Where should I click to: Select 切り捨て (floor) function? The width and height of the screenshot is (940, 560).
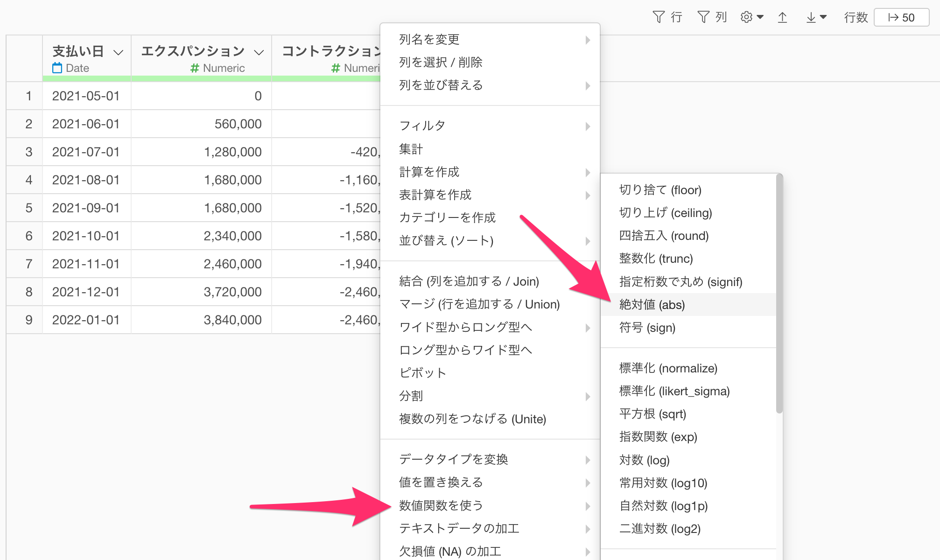[x=688, y=190]
